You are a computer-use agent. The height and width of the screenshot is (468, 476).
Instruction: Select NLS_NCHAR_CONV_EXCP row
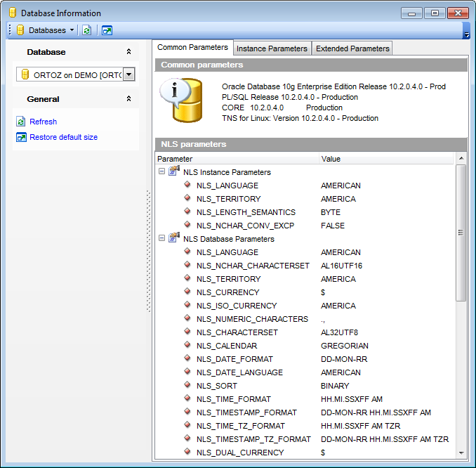pos(303,226)
